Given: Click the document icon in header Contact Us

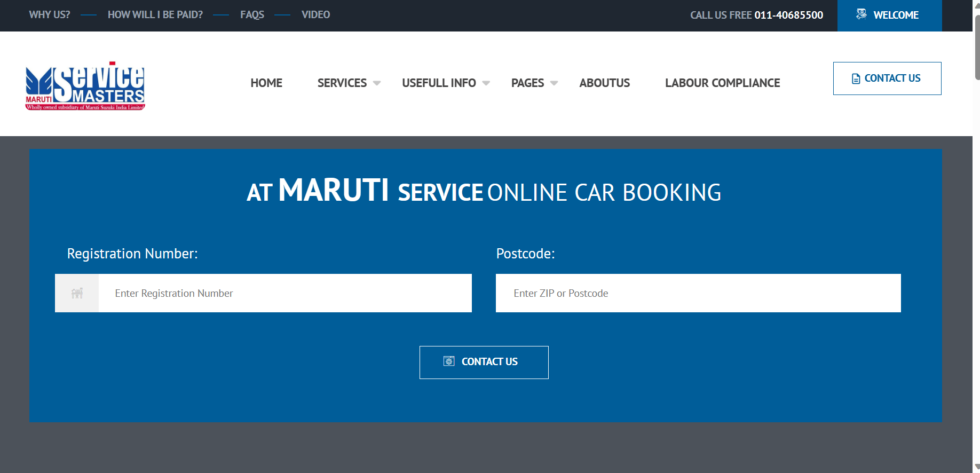Looking at the screenshot, I should (856, 78).
